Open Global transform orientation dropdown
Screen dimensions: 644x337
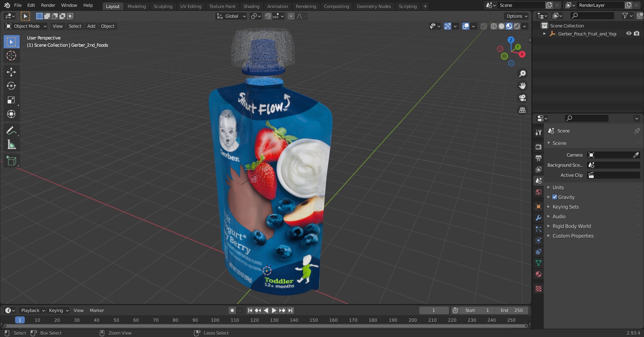pyautogui.click(x=231, y=16)
